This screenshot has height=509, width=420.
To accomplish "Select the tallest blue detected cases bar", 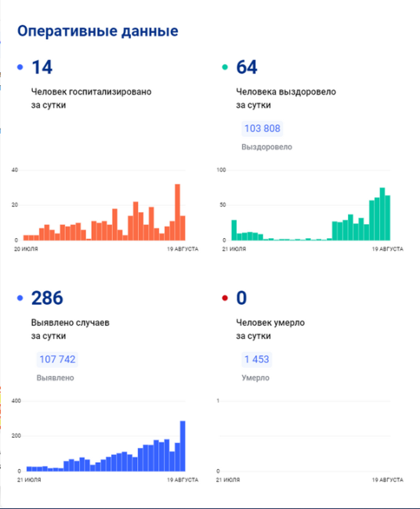I will point(183,446).
